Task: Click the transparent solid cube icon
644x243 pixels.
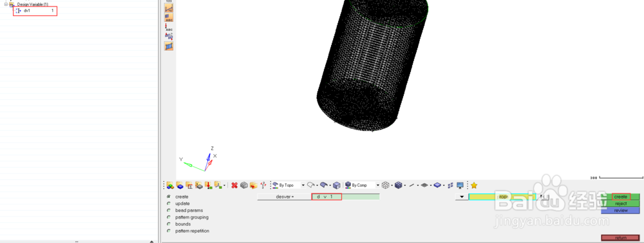Action: 336,186
